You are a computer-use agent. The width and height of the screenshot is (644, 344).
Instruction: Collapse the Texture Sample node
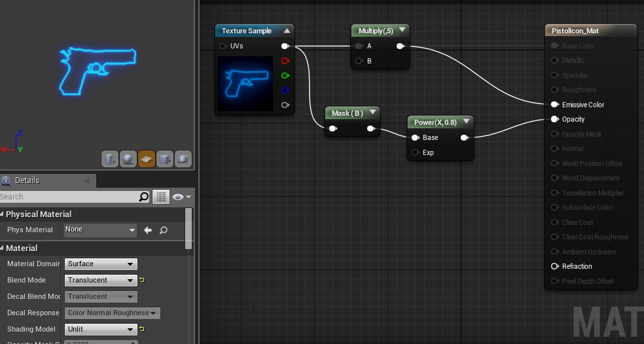(x=287, y=31)
